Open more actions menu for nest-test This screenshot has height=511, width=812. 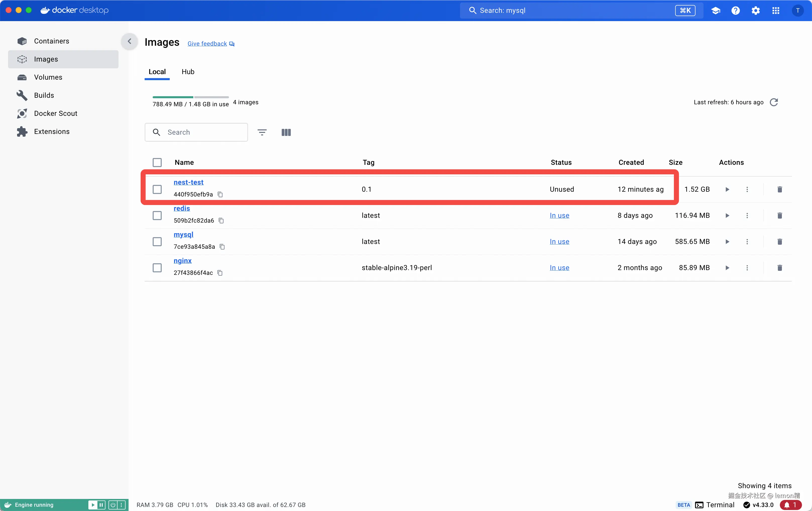(747, 189)
